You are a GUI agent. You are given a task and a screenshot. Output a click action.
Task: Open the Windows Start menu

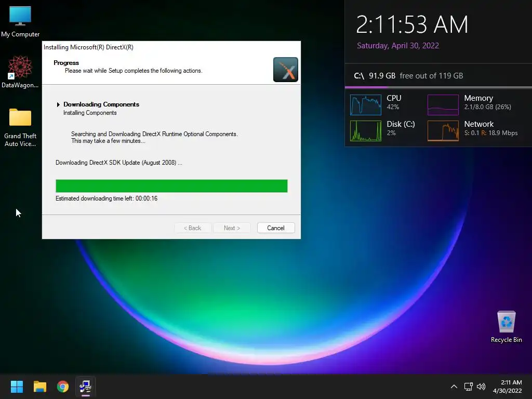17,387
